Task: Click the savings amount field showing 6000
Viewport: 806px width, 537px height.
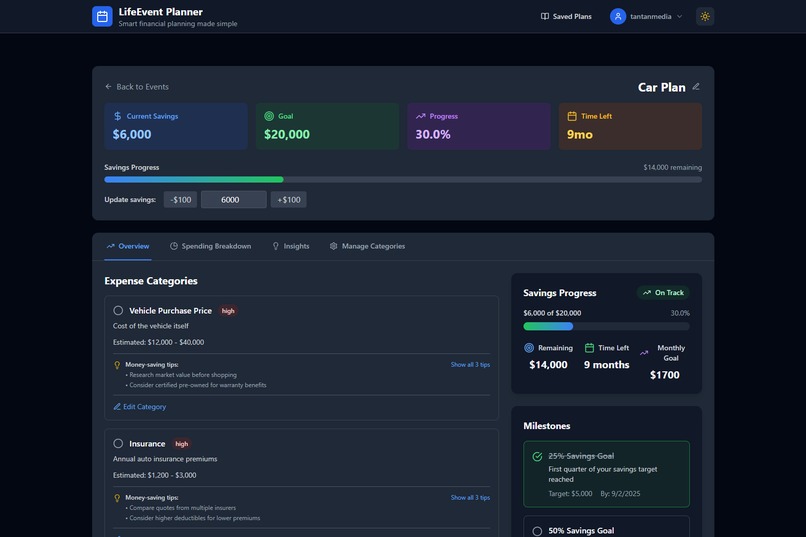Action: [234, 199]
